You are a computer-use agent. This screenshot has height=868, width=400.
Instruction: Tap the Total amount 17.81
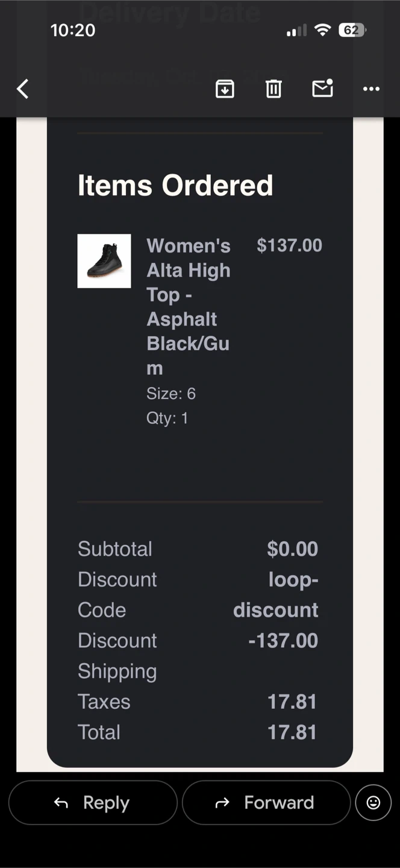[x=292, y=732]
